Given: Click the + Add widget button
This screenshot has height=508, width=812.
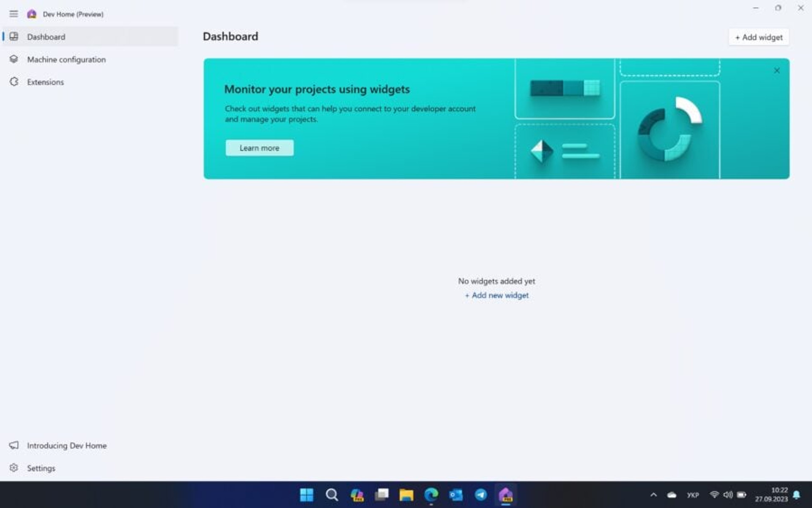Looking at the screenshot, I should point(759,37).
